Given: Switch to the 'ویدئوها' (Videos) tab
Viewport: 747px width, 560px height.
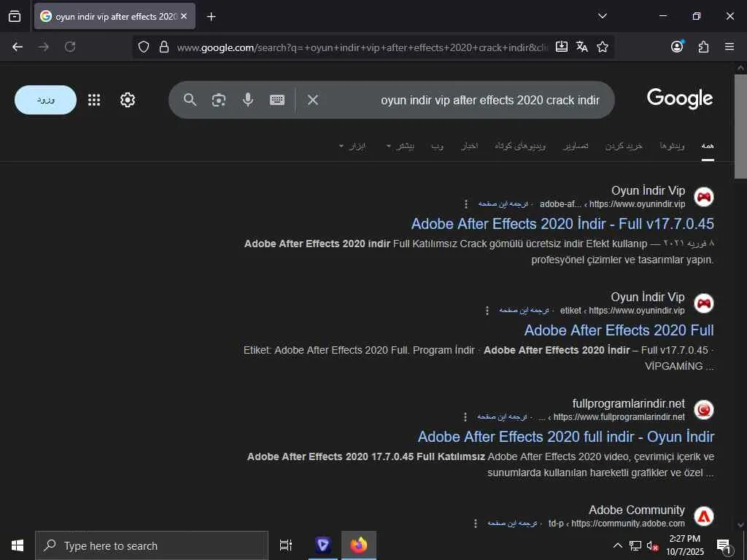Looking at the screenshot, I should point(672,146).
